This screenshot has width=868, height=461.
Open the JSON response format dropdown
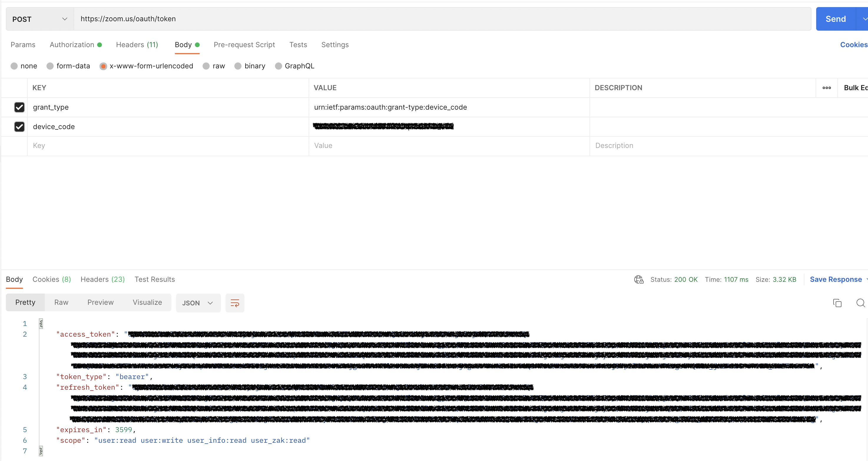point(198,302)
